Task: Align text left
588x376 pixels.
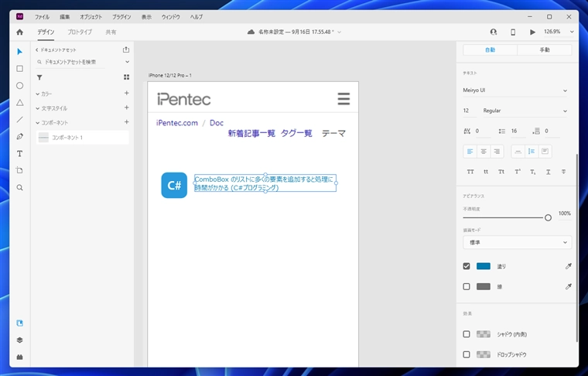Action: pyautogui.click(x=470, y=152)
